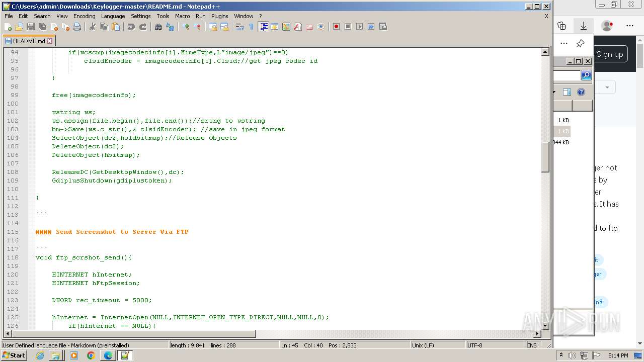Click the Close All toolbar icon

point(65,27)
